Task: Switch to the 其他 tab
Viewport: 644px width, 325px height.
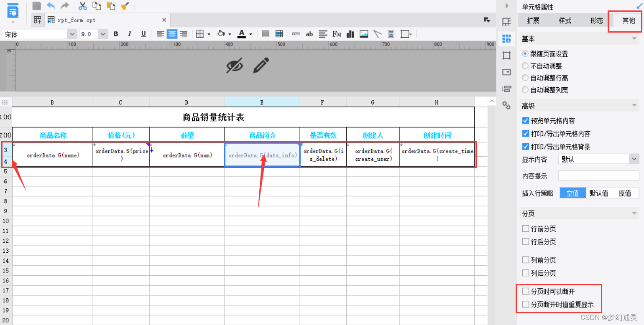Action: pyautogui.click(x=628, y=20)
